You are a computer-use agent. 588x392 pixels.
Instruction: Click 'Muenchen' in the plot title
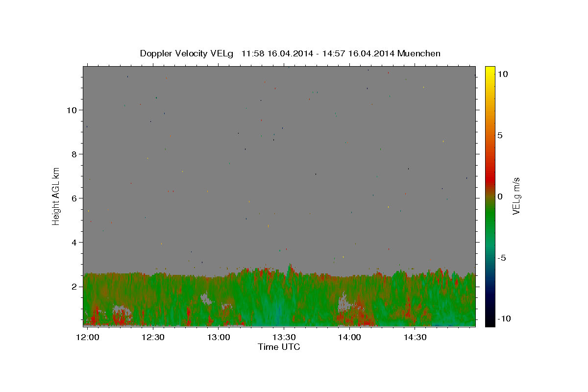(419, 53)
